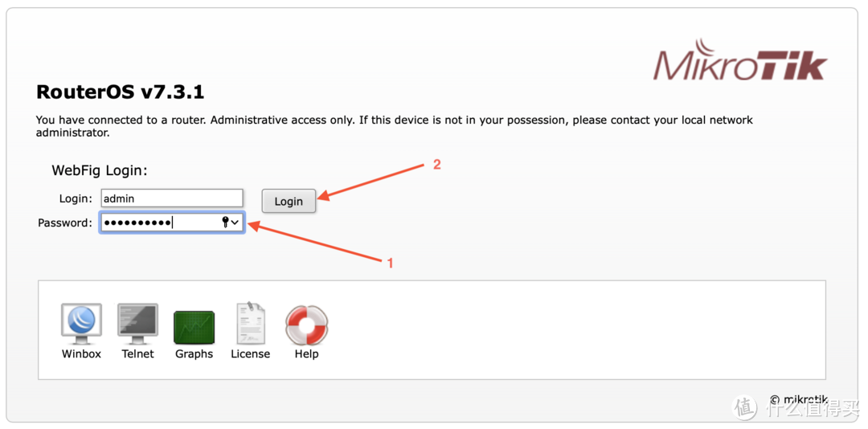Click the Help lifebuoy icon

click(x=306, y=325)
